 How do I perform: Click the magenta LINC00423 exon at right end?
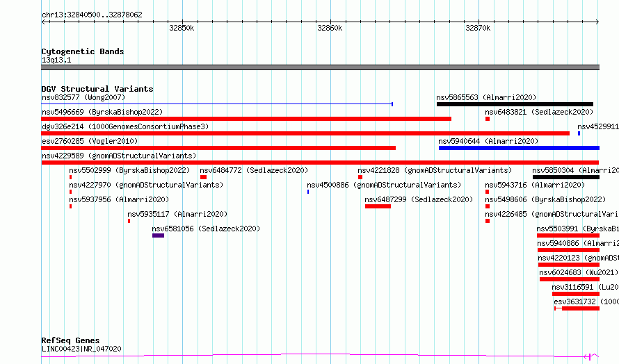(x=590, y=357)
